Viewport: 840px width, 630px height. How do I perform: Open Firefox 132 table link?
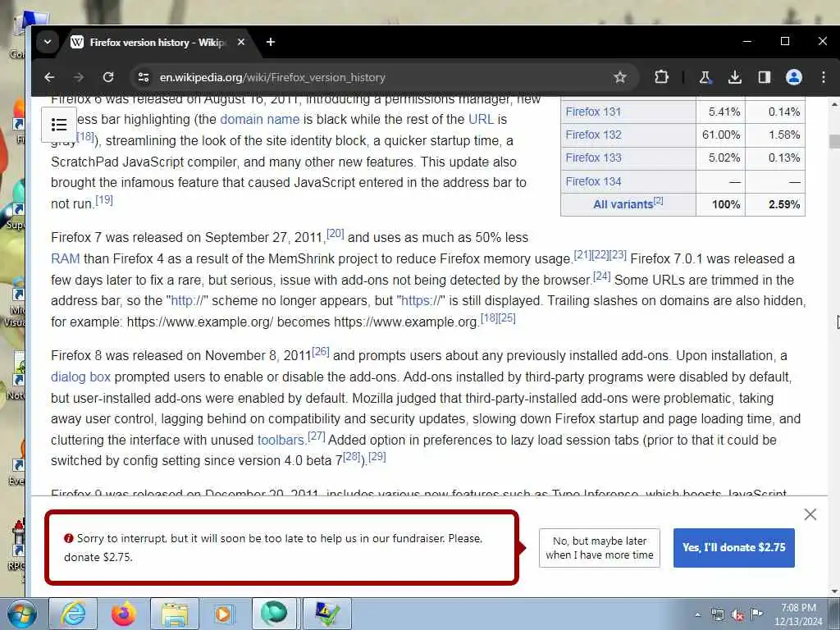[x=593, y=135]
